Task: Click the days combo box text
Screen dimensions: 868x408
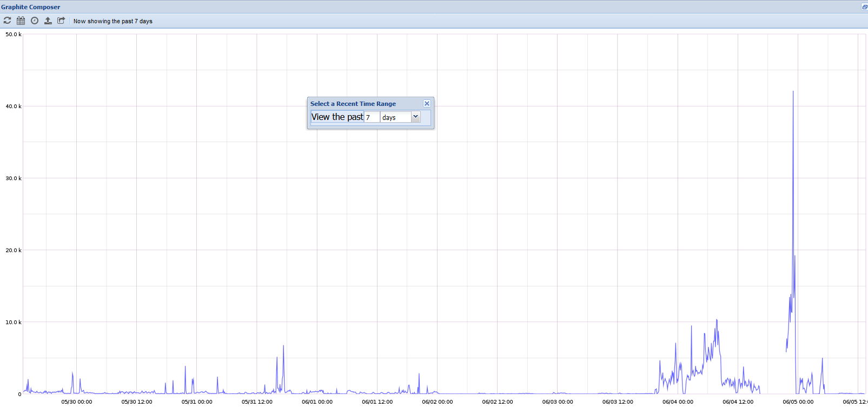Action: click(x=395, y=117)
